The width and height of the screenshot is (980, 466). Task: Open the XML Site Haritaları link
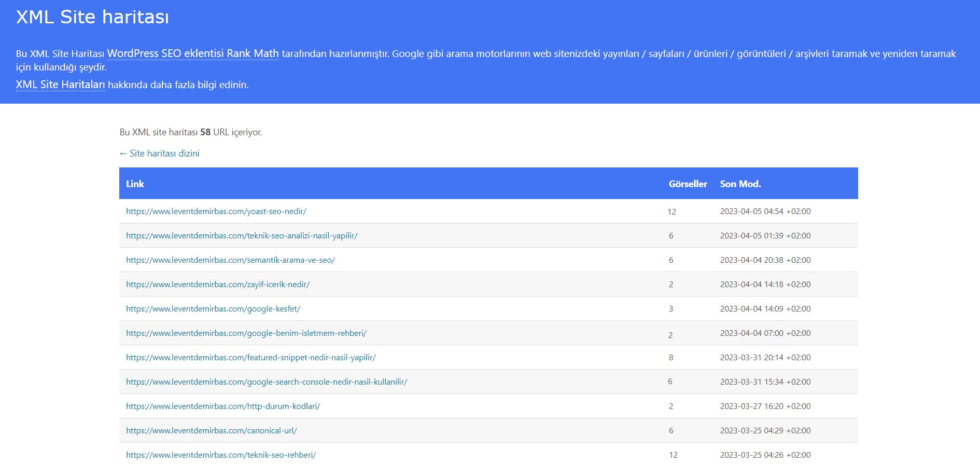61,84
